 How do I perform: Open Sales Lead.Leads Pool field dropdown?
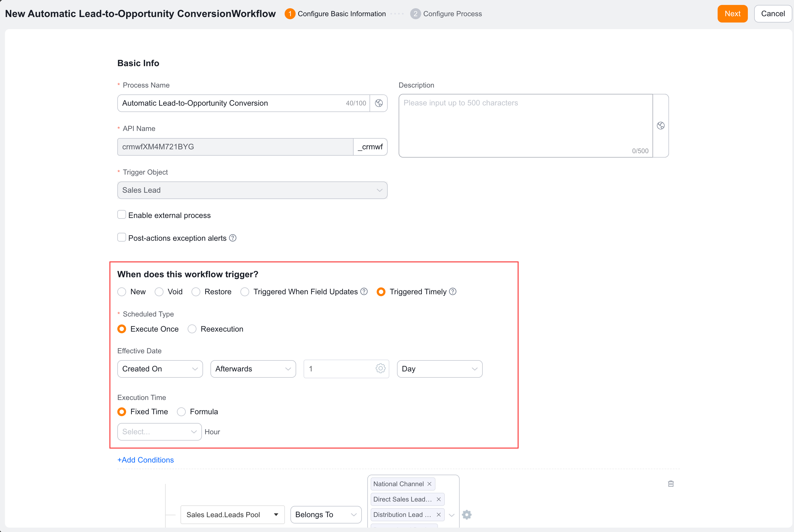pos(232,515)
